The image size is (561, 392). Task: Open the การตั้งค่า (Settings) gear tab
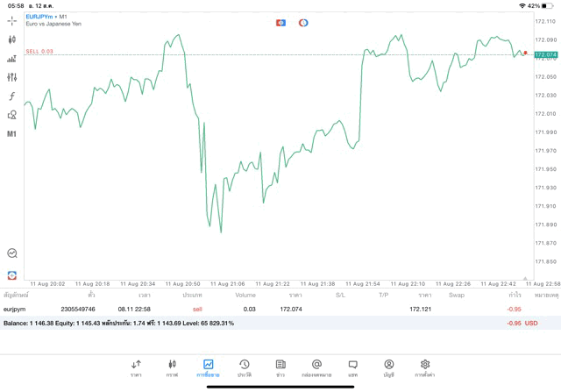424,367
